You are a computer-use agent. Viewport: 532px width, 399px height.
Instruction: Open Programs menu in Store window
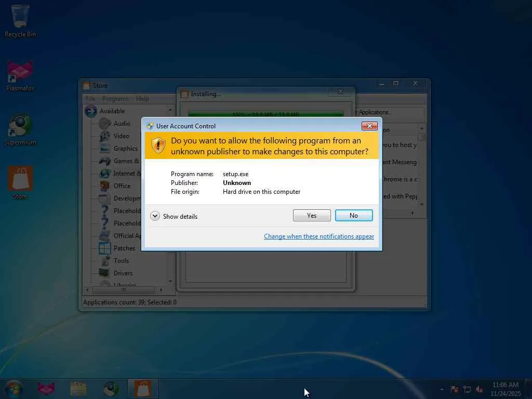[x=115, y=99]
